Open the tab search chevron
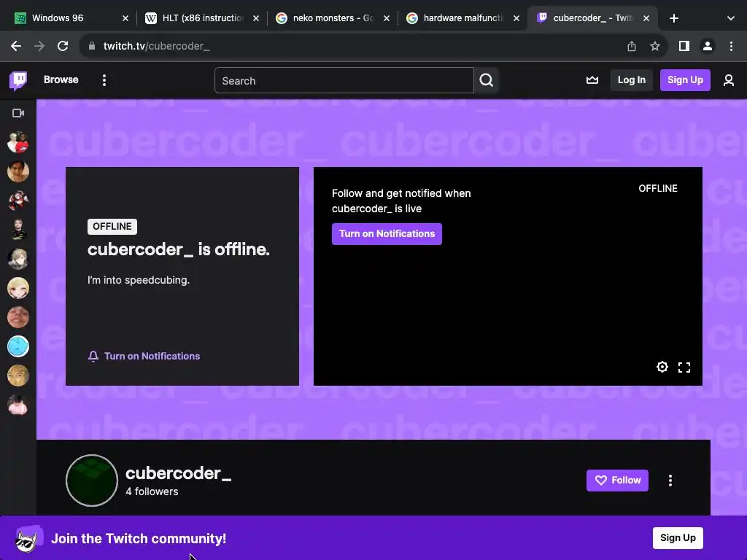 click(x=731, y=18)
